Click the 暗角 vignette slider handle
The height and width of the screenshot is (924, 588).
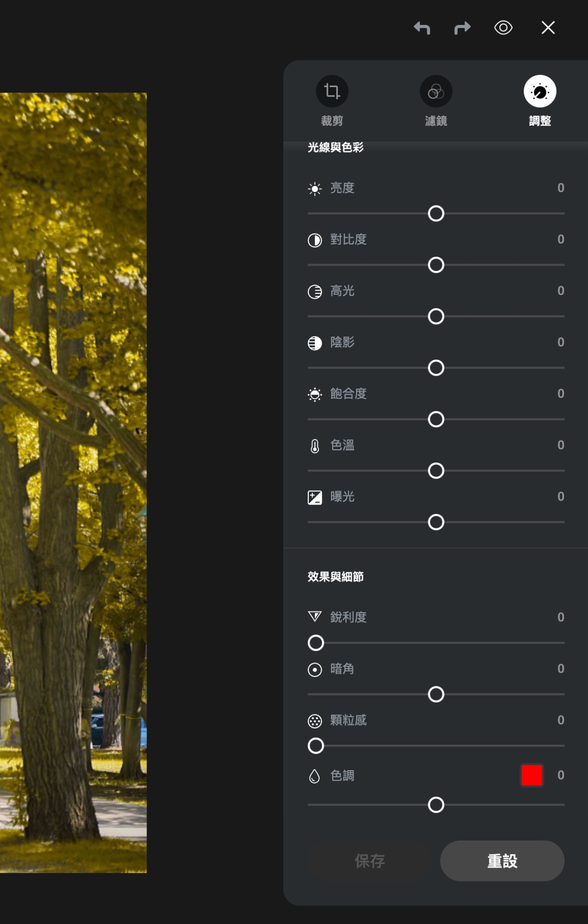pos(436,694)
